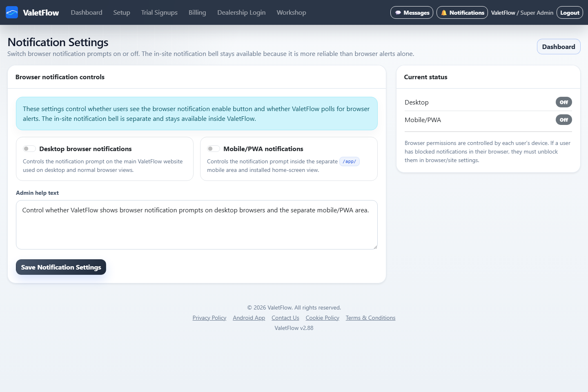Click the 'Desktop' row in Current status

coord(488,102)
